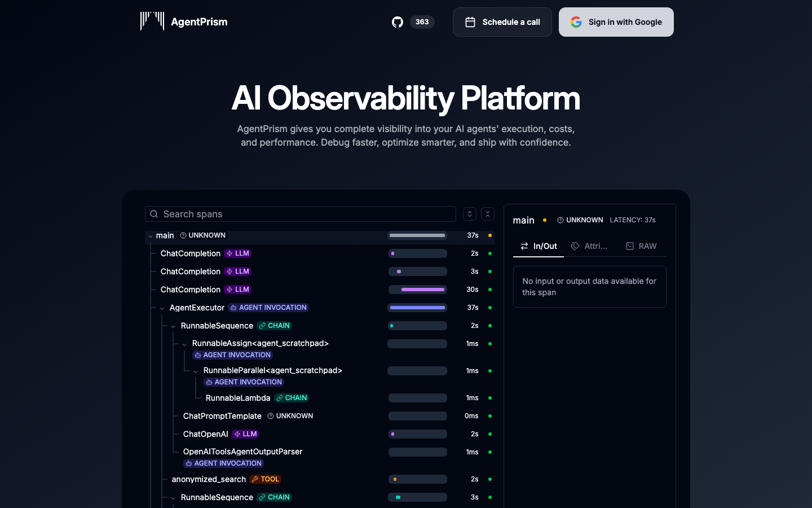The height and width of the screenshot is (508, 812).
Task: Collapse RunnableParallel<agent_scratchpad> node
Action: pyautogui.click(x=196, y=371)
